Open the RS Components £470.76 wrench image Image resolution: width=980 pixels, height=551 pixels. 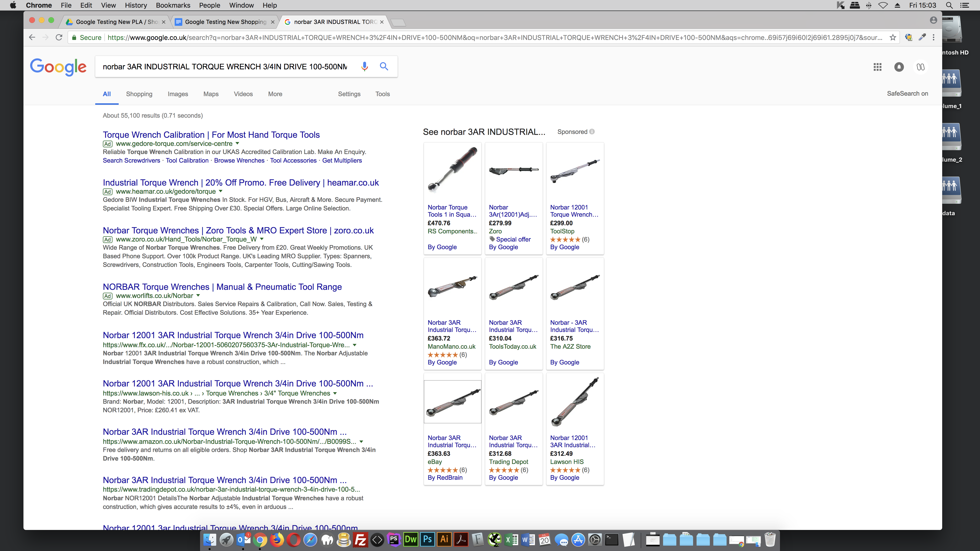[452, 170]
